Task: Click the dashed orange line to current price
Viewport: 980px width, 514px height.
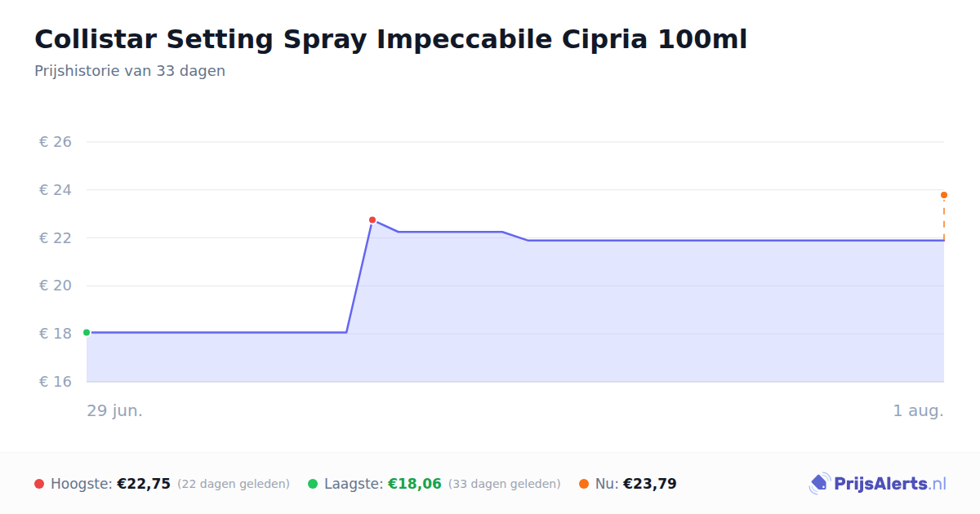Action: [944, 219]
